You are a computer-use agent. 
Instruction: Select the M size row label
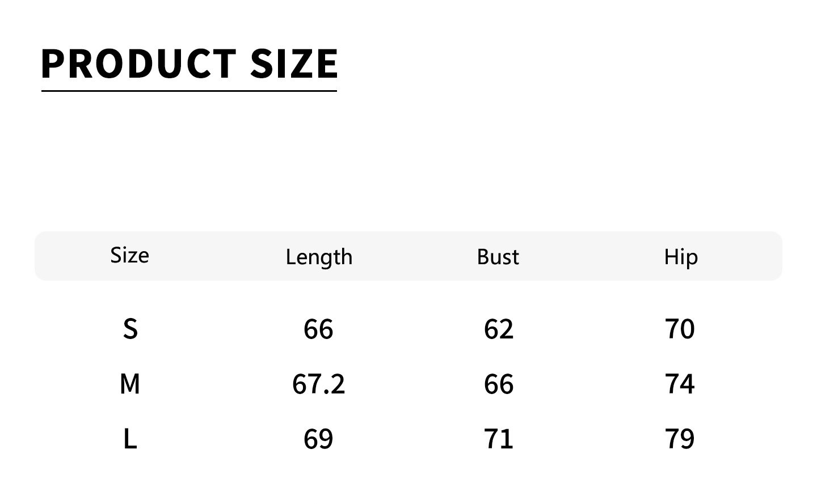(x=130, y=384)
